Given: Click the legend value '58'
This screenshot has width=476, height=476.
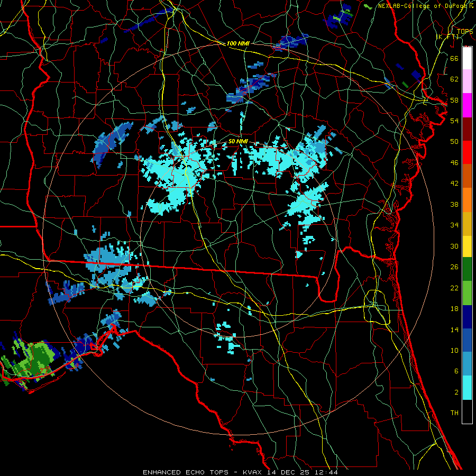Looking at the screenshot, I should pyautogui.click(x=454, y=100).
